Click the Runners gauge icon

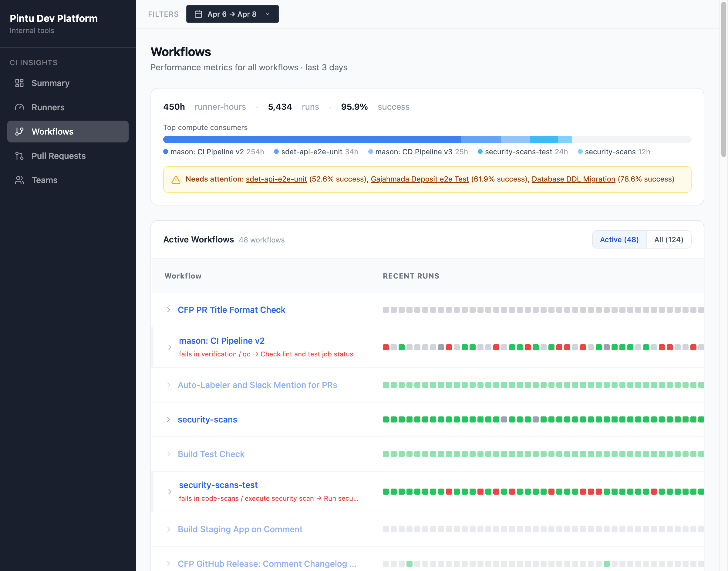(19, 107)
